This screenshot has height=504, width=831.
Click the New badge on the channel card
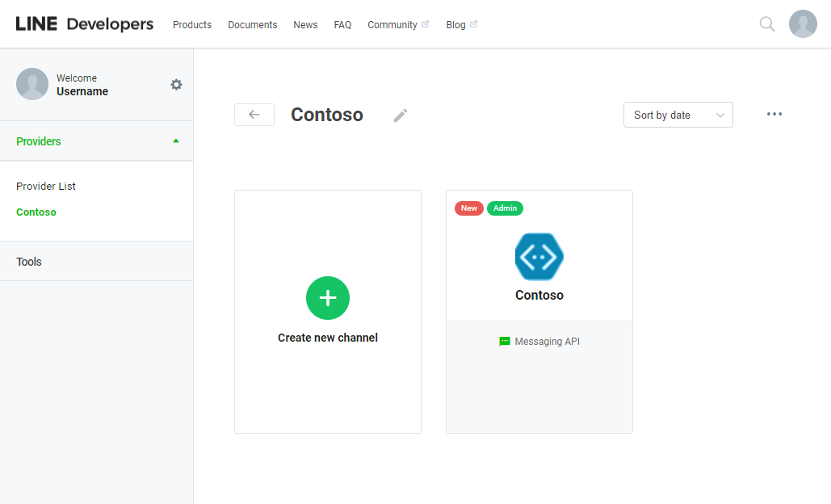pos(468,208)
